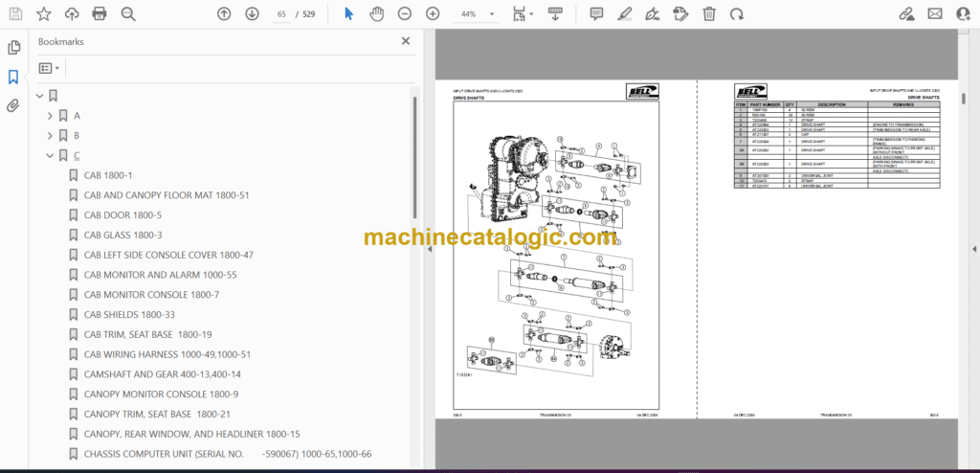
Task: Collapse bookmark group C
Action: pyautogui.click(x=51, y=156)
